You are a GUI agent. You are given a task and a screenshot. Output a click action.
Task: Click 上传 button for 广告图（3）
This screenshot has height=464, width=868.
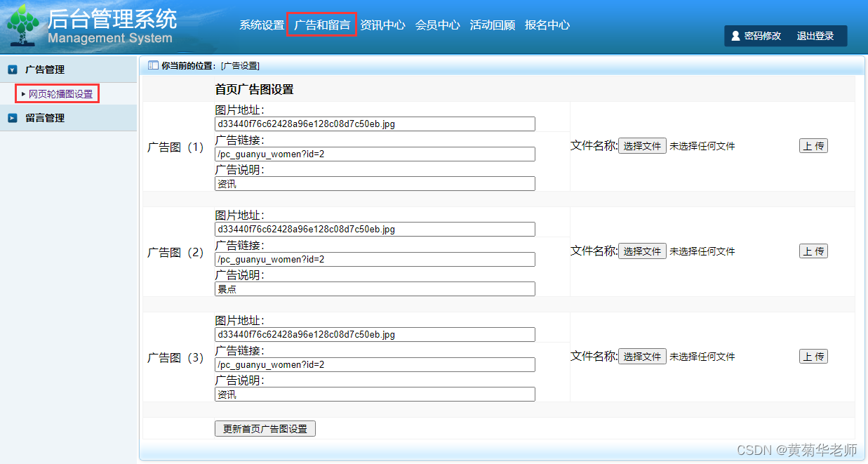813,357
